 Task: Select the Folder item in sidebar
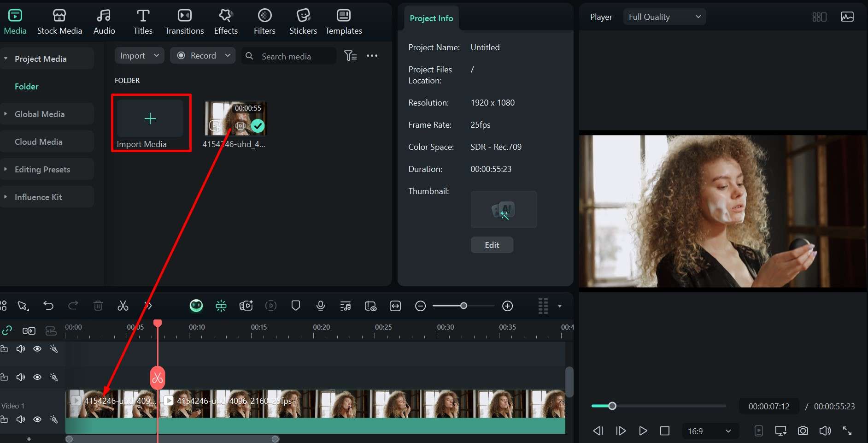tap(27, 86)
